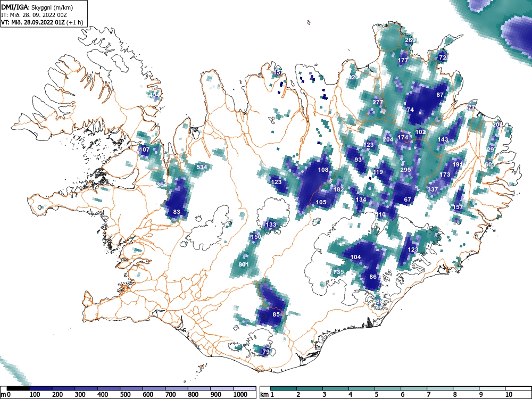Select the visibility value 67
This screenshot has height=399, width=532.
point(408,199)
